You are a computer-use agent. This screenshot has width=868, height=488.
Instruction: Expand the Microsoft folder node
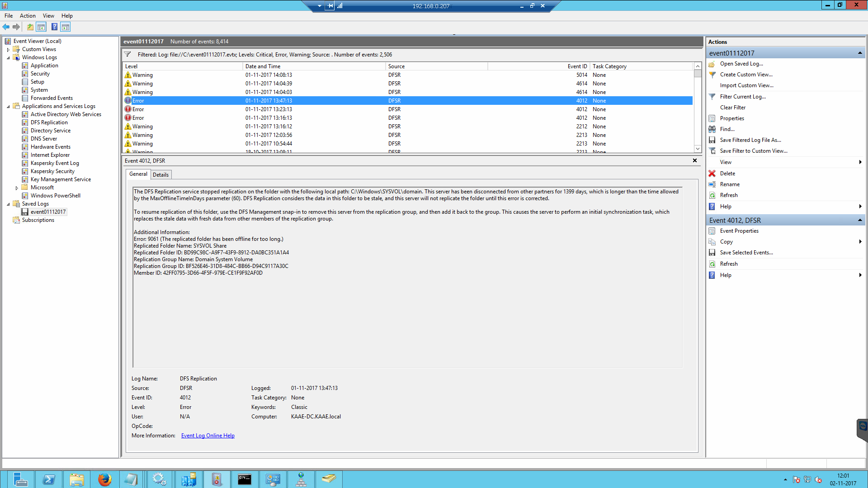click(17, 188)
